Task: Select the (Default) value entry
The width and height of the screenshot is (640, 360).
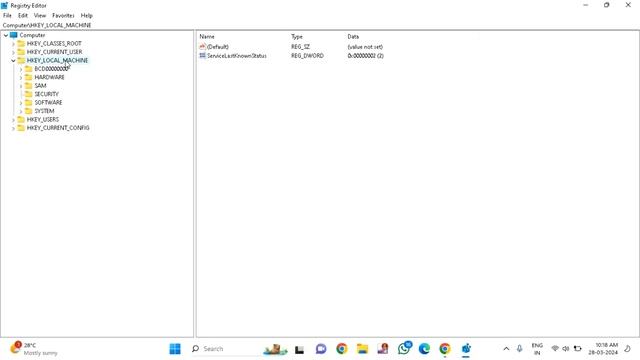Action: point(218,47)
